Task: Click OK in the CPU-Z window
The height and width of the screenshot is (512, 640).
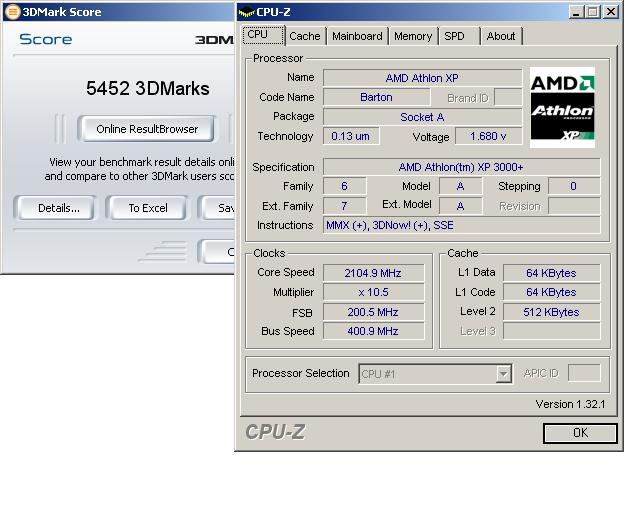Action: (x=580, y=433)
